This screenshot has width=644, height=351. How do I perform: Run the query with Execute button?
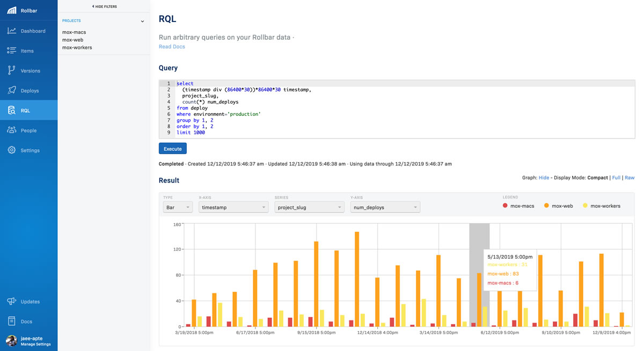(173, 149)
